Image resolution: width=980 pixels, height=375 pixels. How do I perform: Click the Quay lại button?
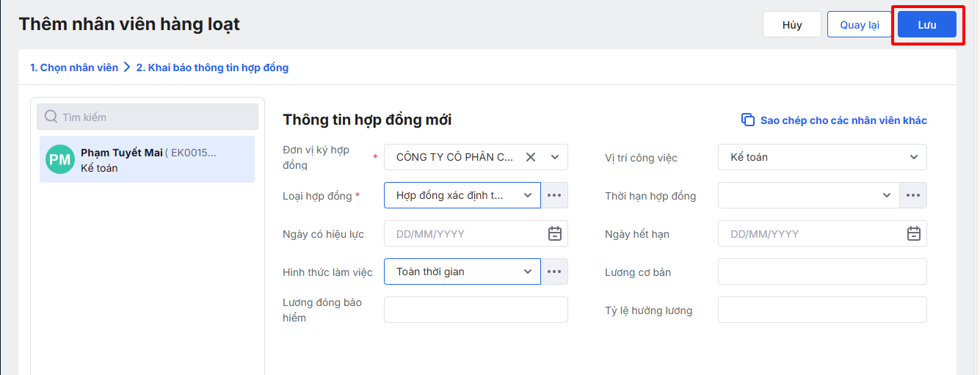click(859, 24)
